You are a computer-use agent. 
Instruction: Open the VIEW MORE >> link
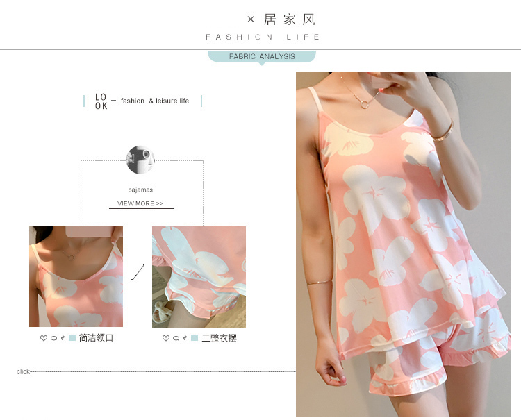coord(140,203)
